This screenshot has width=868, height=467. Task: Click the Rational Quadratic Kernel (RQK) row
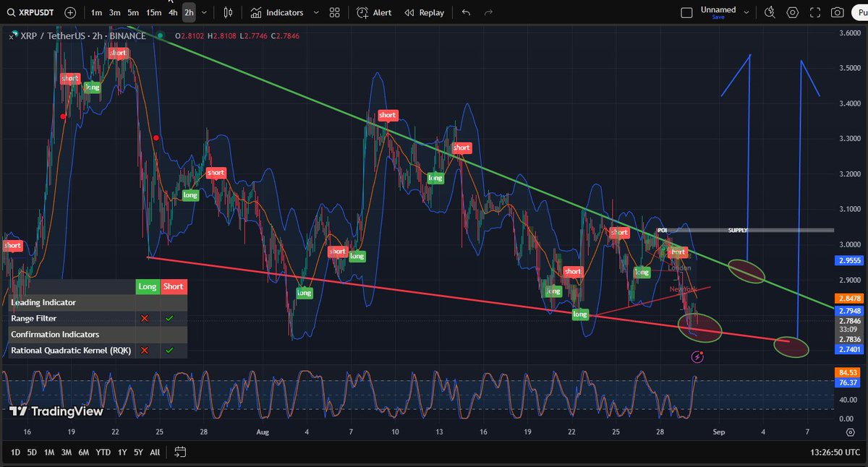98,351
